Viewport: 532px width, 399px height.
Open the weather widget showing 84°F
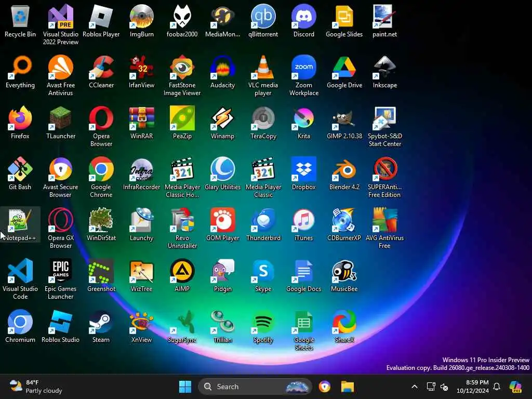tap(36, 387)
